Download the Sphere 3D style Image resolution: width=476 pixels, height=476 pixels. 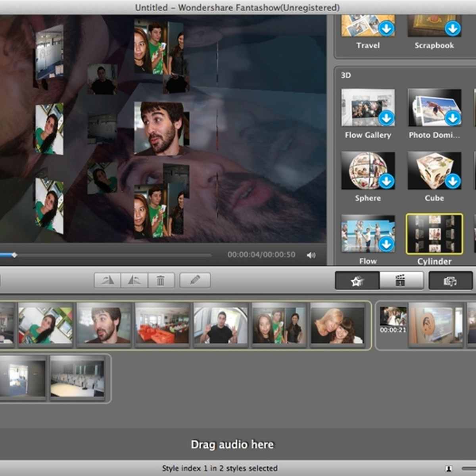(386, 181)
